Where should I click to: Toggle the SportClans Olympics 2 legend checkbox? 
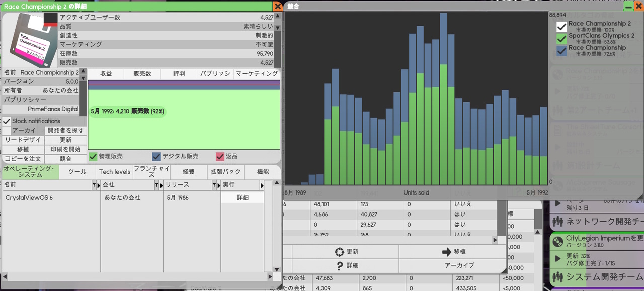tap(561, 39)
